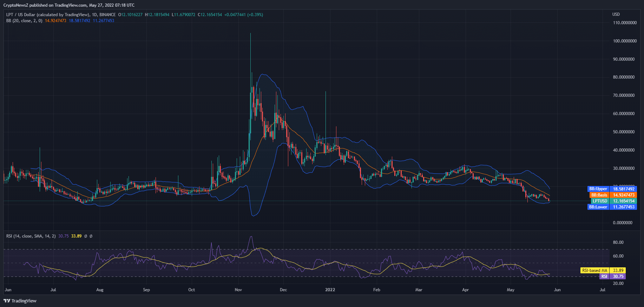Viewport: 644px width, 307px height.
Task: Click May on the time axis
Action: [x=511, y=290]
